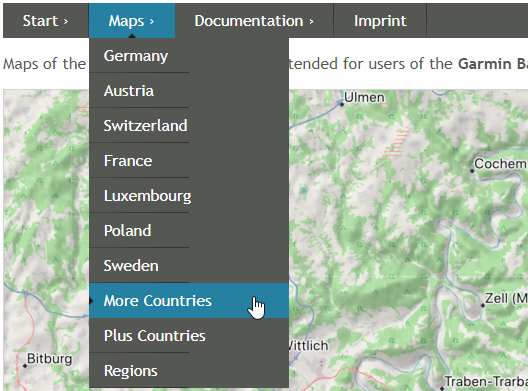Choose Switzerland in the dropdown list

click(x=189, y=126)
